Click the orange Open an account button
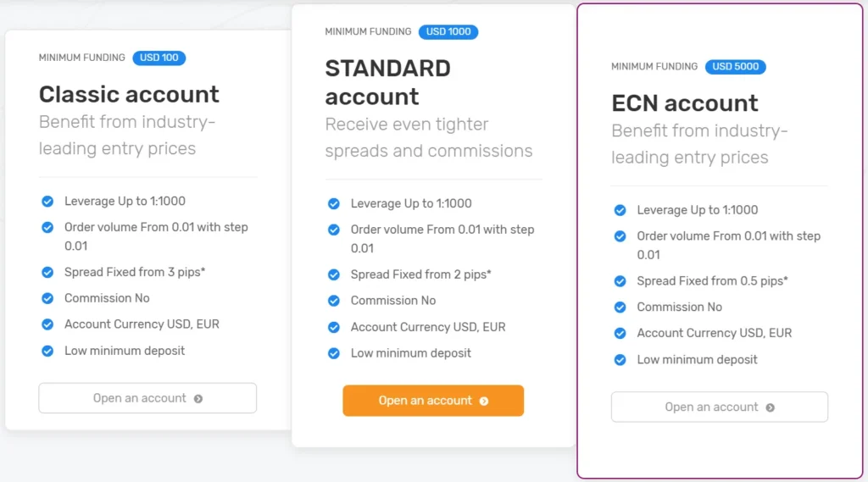Screen dimensions: 868x482 pos(432,401)
